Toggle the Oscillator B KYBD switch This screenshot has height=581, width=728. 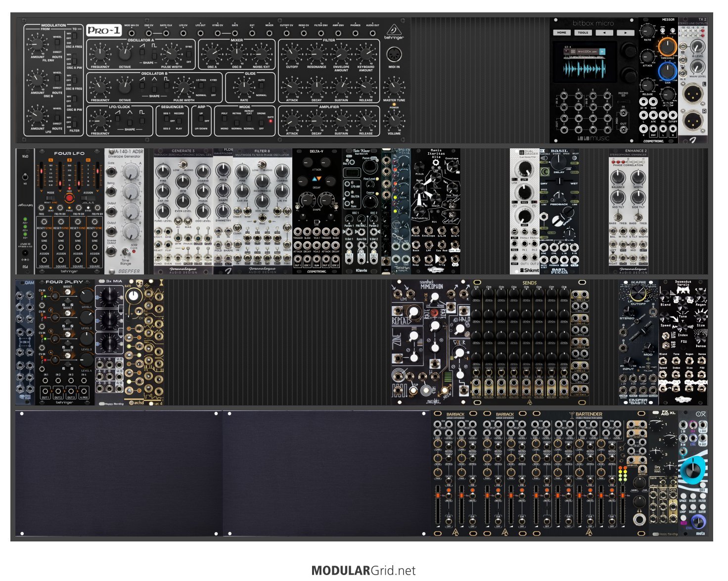pyautogui.click(x=213, y=87)
